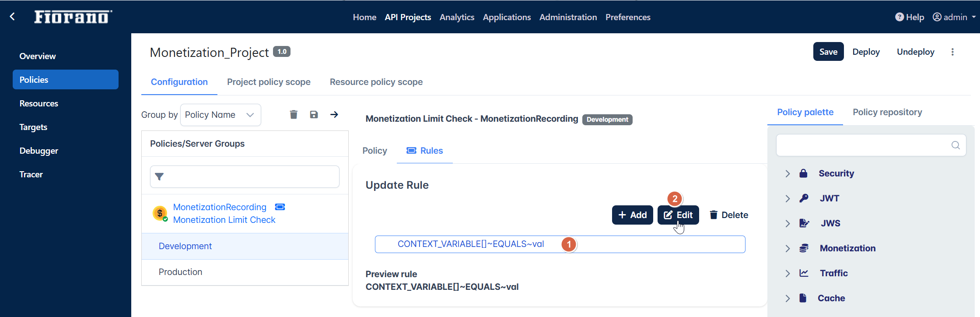
Task: Click the search magnifier in policy palette
Action: click(x=955, y=145)
